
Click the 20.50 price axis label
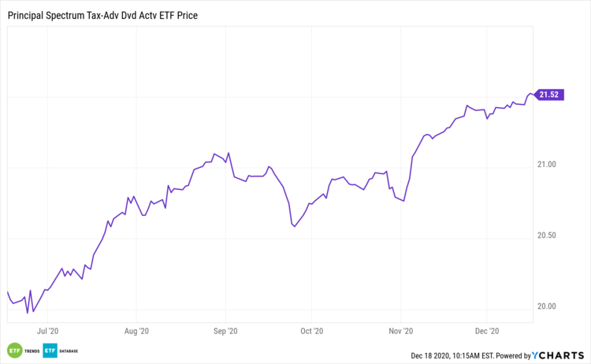(546, 236)
